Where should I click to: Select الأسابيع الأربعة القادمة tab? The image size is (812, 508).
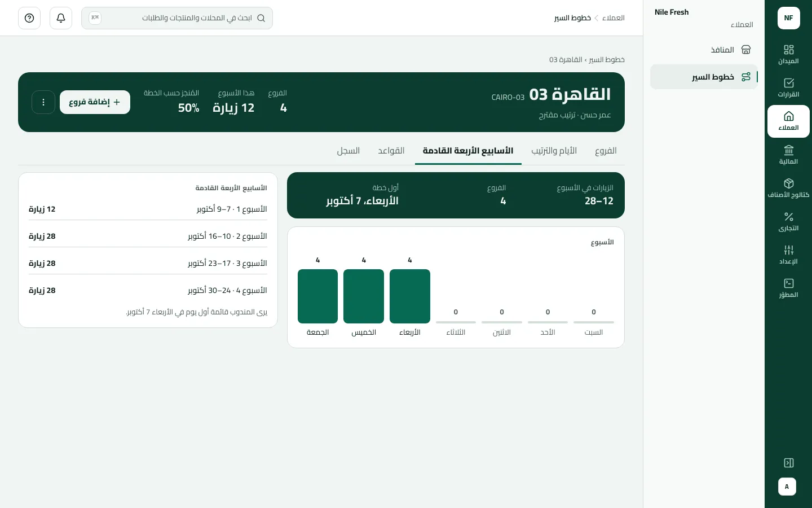pyautogui.click(x=468, y=151)
